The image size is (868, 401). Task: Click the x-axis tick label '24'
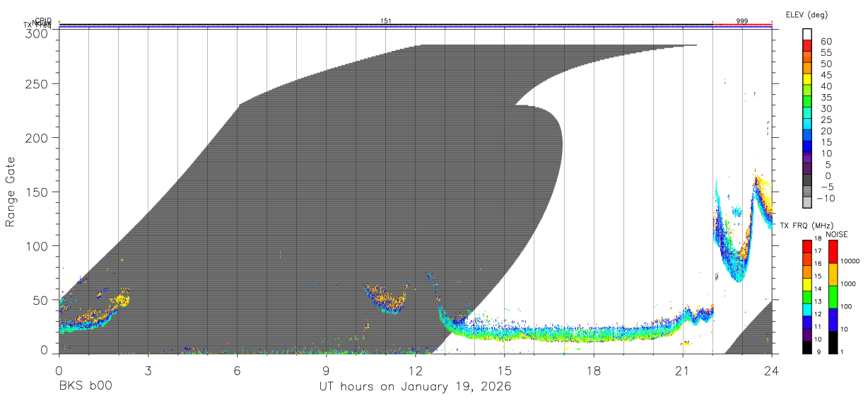pyautogui.click(x=771, y=370)
